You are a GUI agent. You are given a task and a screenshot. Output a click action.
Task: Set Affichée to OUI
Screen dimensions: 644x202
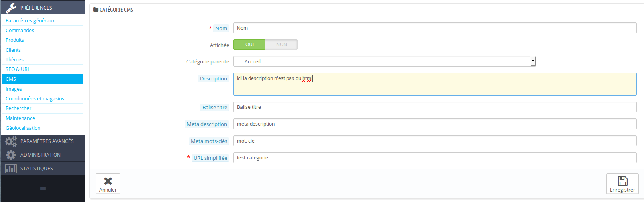[x=249, y=45]
